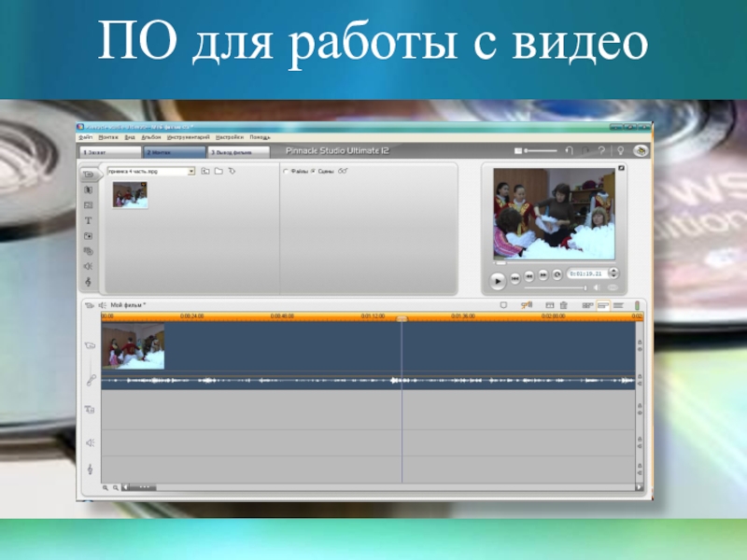Open the Настройки menu
747x560 pixels.
coord(229,137)
